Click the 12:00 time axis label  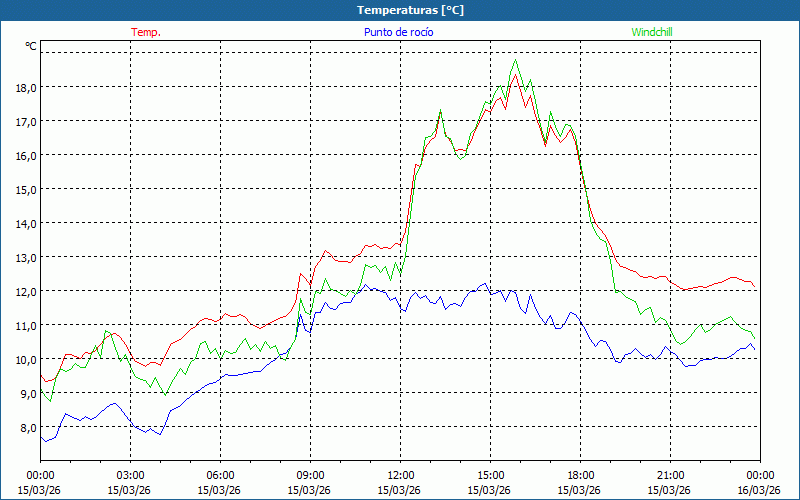(400, 475)
